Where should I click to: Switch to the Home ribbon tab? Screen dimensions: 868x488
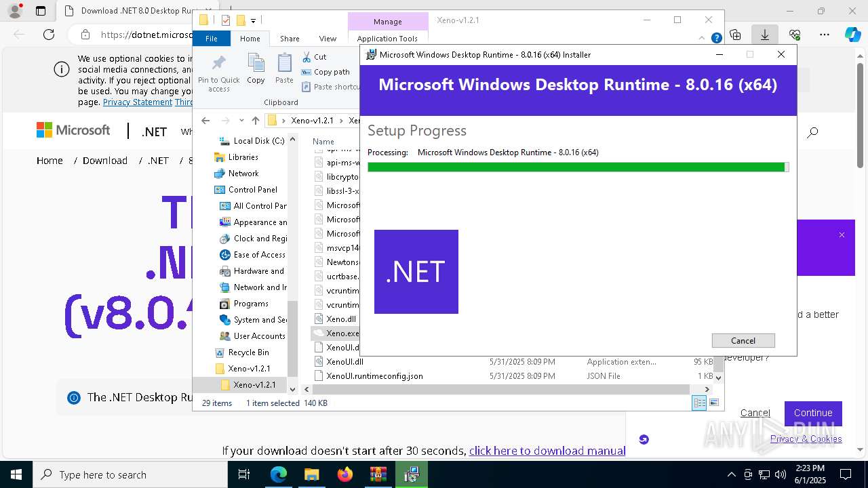[x=250, y=39]
